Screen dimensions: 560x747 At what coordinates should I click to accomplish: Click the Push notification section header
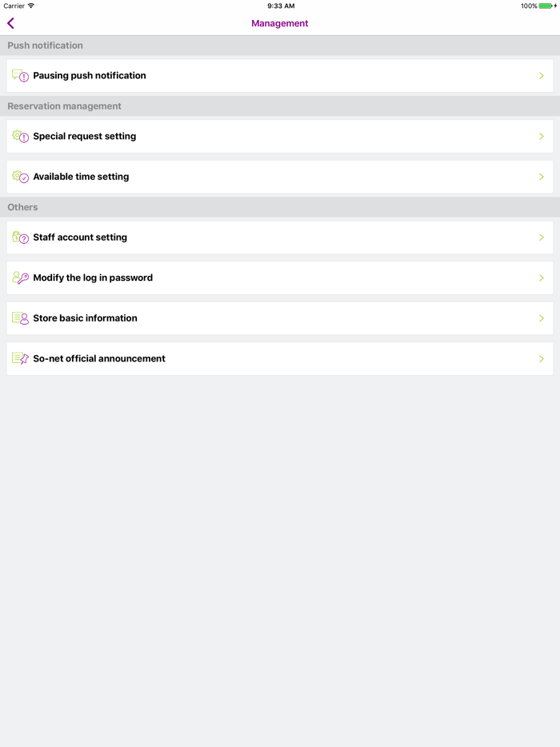point(45,45)
